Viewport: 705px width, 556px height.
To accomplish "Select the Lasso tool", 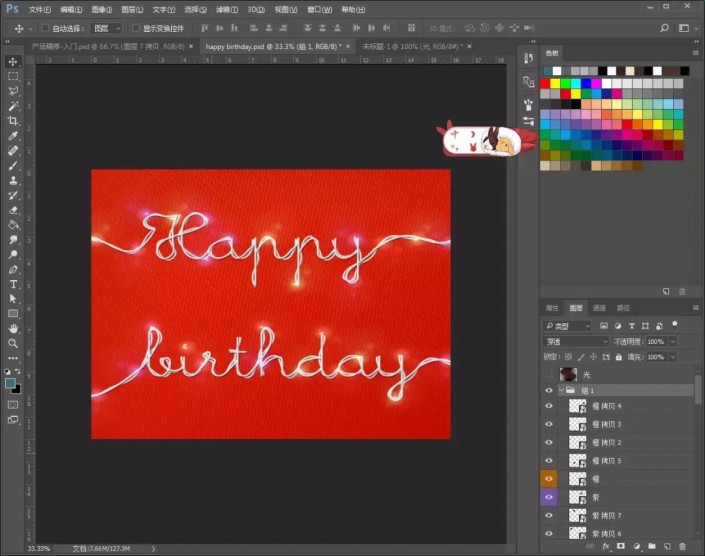I will pos(13,91).
